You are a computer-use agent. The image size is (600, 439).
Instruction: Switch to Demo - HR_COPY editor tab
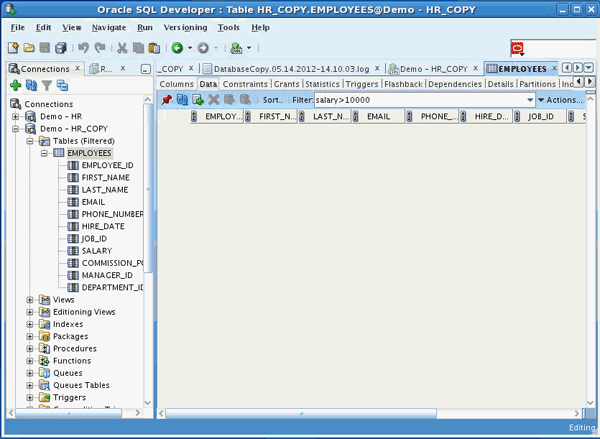tap(434, 69)
